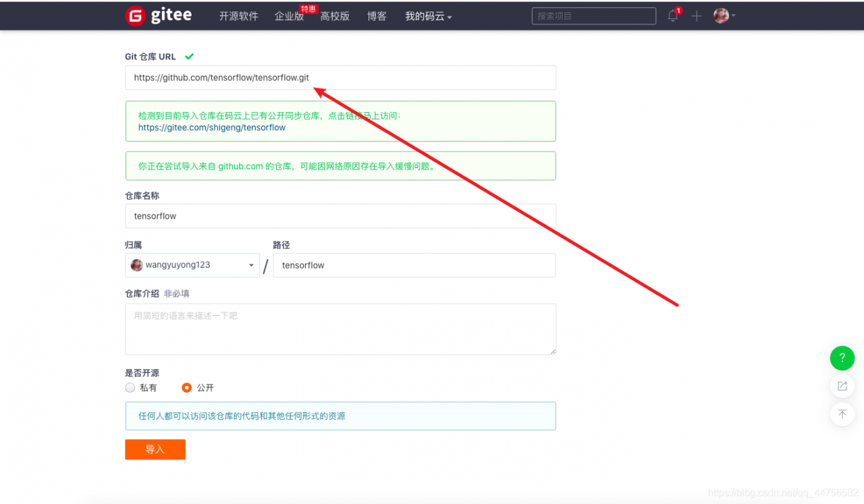Click the 企业版 menu with 特惠 badge
This screenshot has height=504, width=864.
pos(290,16)
